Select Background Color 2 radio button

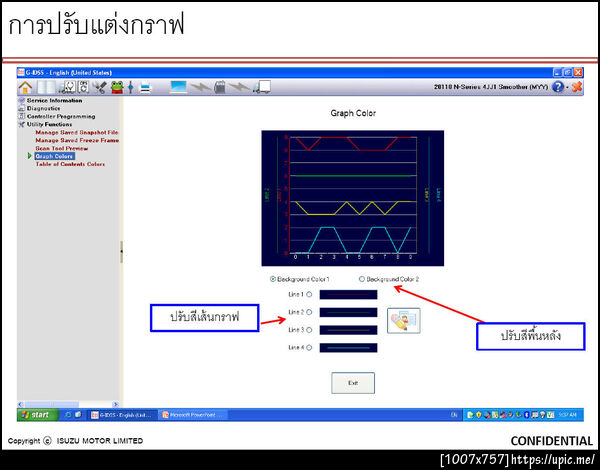coord(362,279)
